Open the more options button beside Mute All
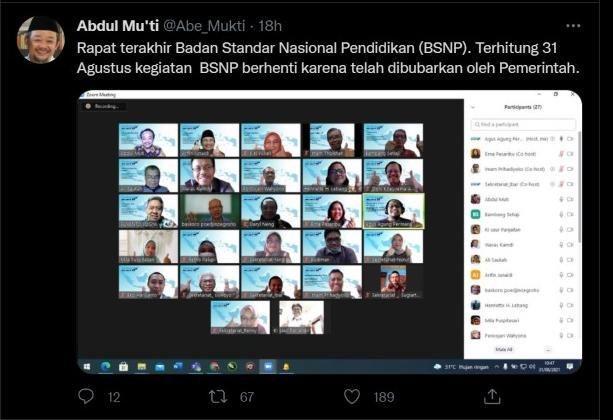 [x=548, y=349]
